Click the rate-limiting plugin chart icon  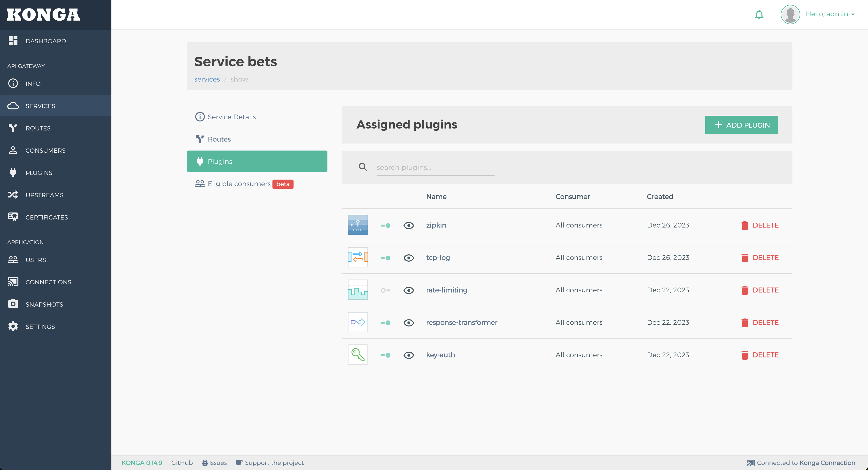pos(357,290)
